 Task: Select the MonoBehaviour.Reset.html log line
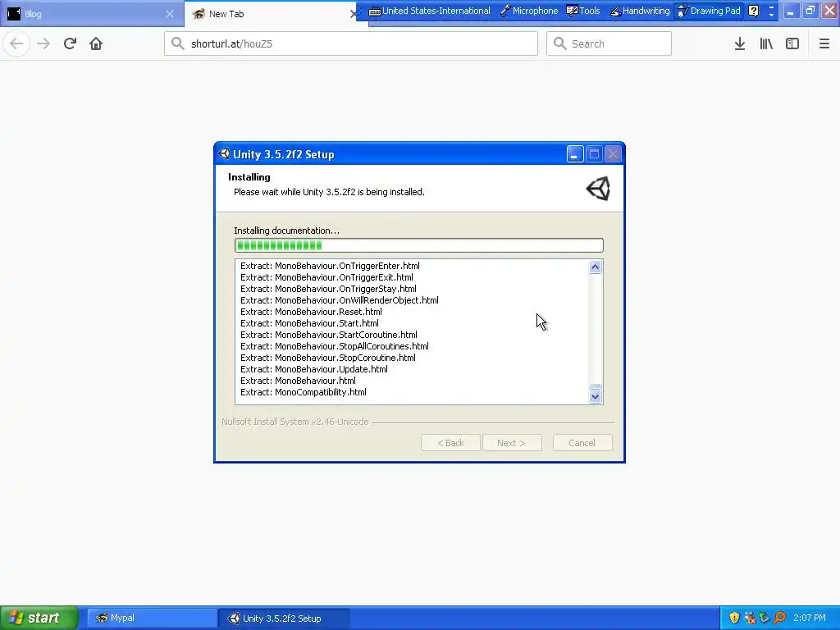(x=311, y=312)
